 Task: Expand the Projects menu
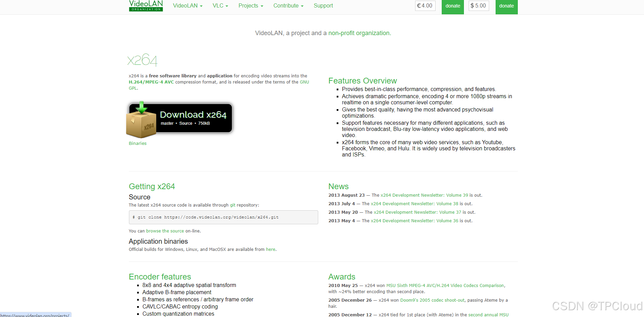251,6
